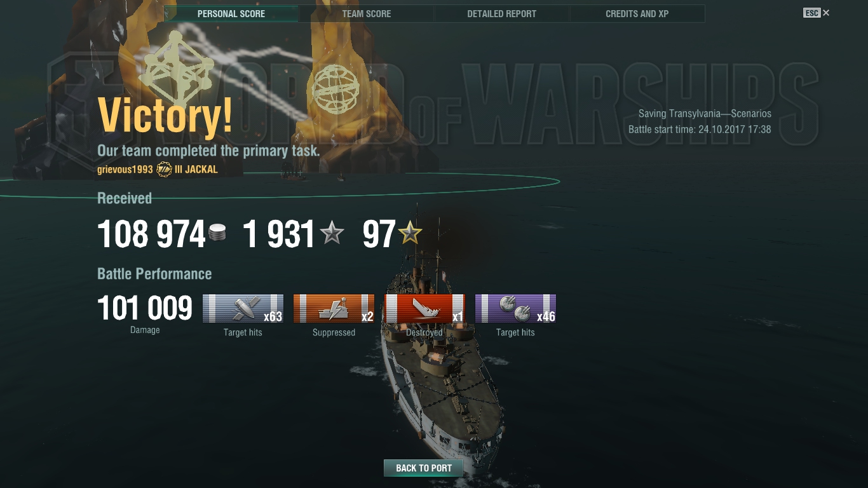This screenshot has width=868, height=488.
Task: Select the purple x46 Target hits ribbon
Action: click(515, 309)
